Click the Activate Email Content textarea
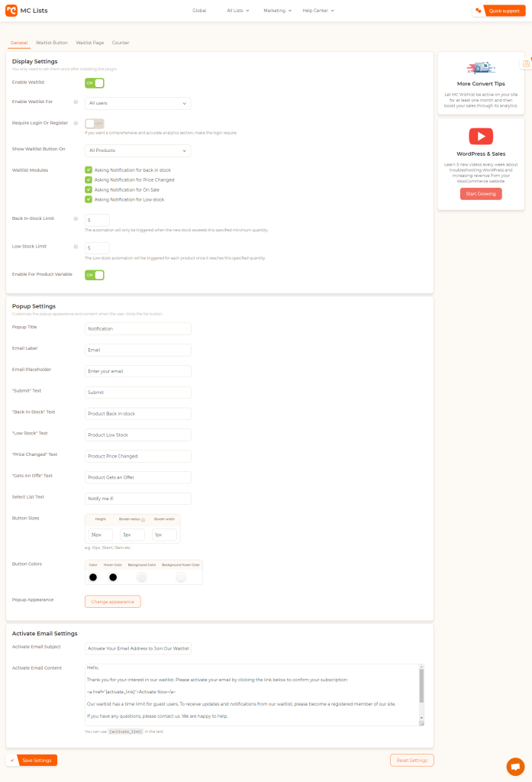This screenshot has width=532, height=782. pos(254,695)
